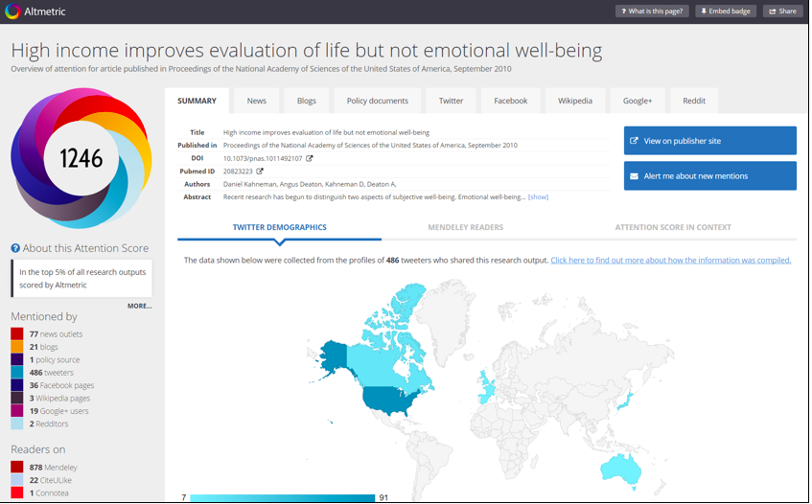Click the purple policy source swatch
The width and height of the screenshot is (812, 504).
click(17, 359)
